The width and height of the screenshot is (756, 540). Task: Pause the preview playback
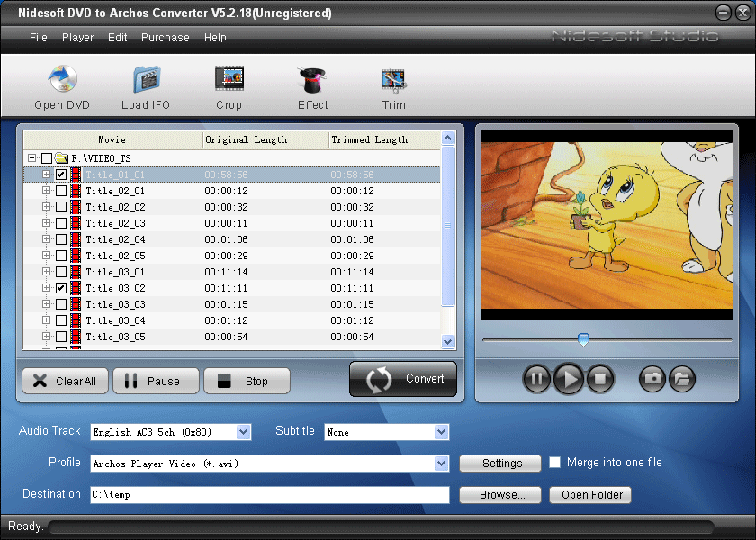point(536,379)
